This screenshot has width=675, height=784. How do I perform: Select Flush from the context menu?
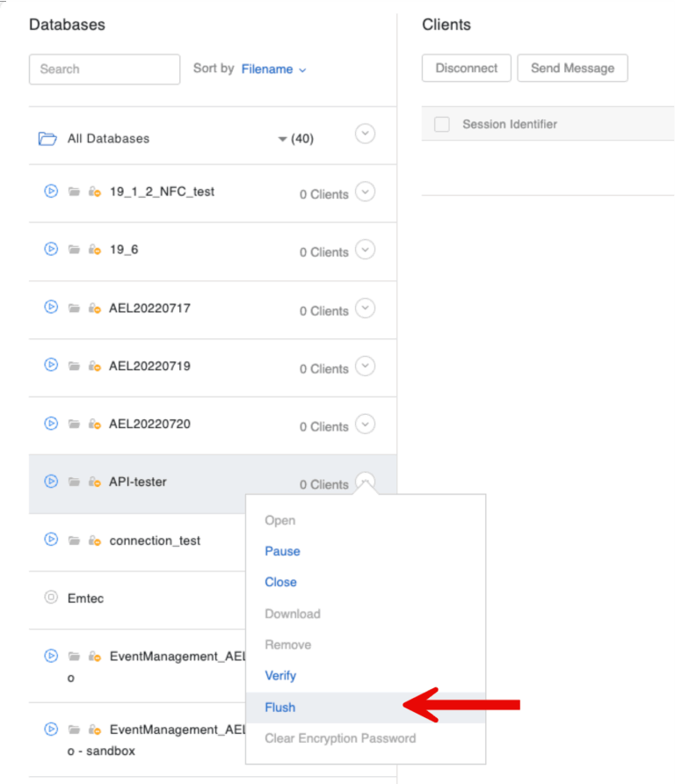(280, 707)
